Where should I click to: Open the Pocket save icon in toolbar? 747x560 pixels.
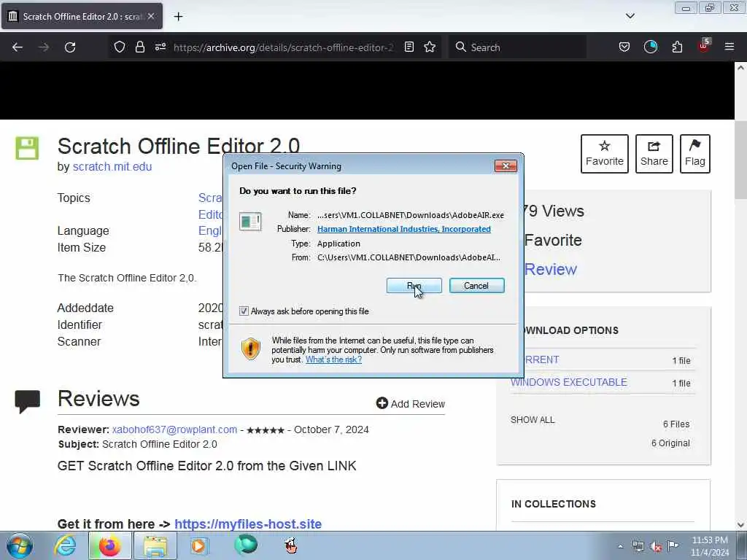(624, 47)
